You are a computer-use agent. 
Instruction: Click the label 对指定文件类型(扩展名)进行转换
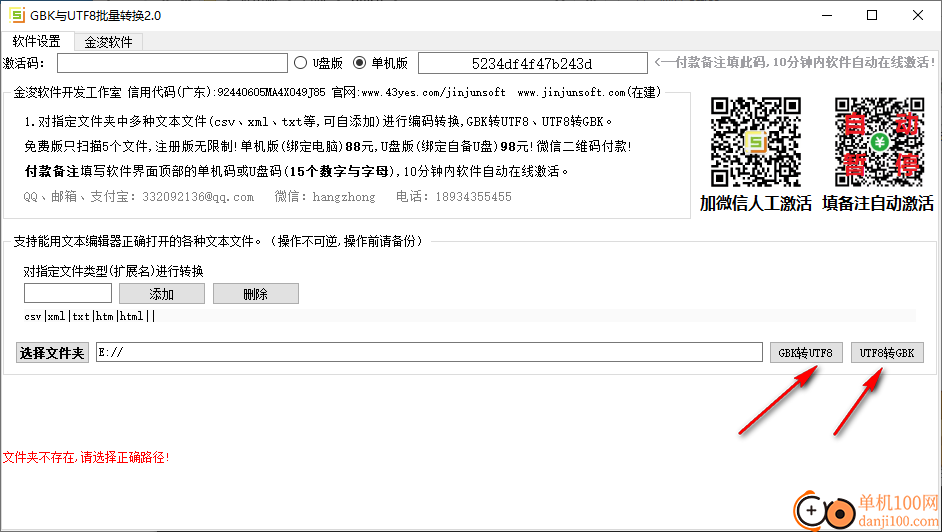click(114, 271)
